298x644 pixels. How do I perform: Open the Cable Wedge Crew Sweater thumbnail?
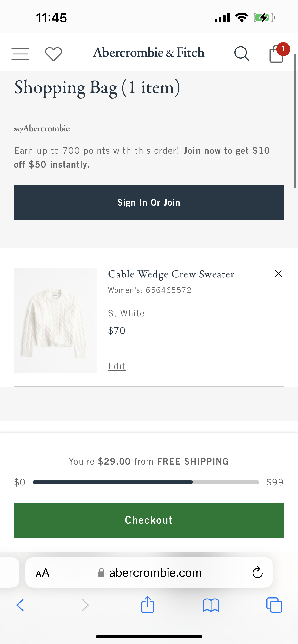pos(55,321)
